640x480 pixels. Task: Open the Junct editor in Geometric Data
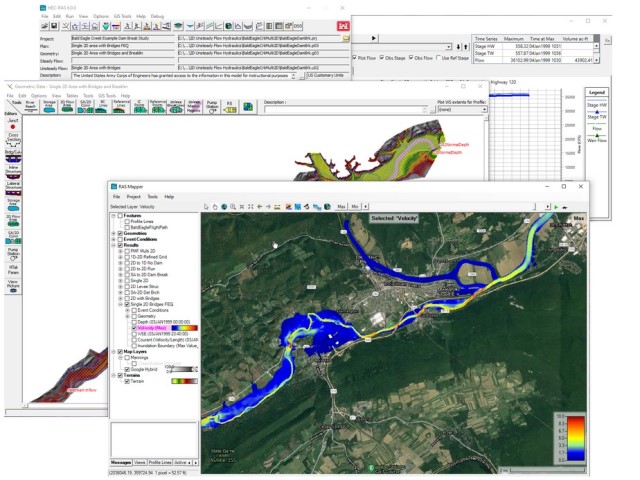(x=13, y=123)
